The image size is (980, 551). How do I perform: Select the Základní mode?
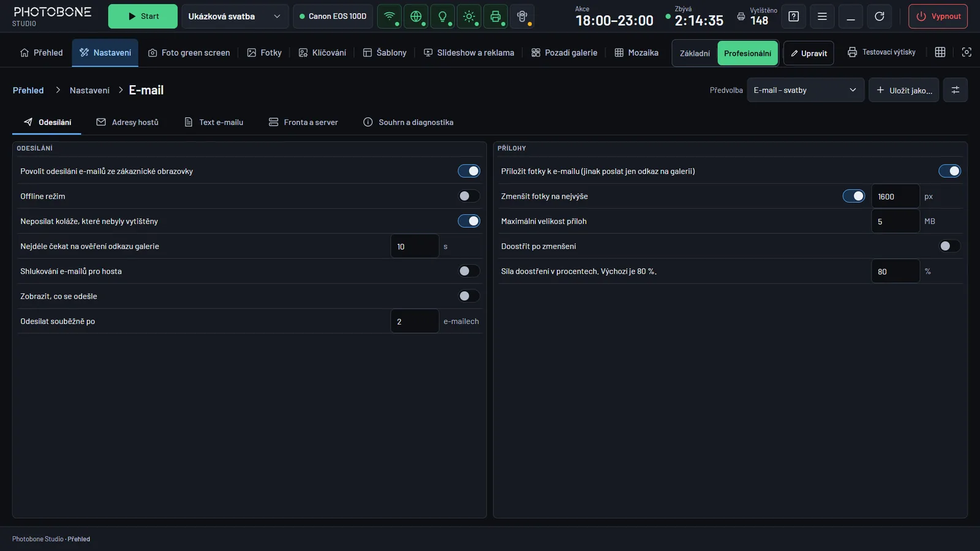(695, 53)
